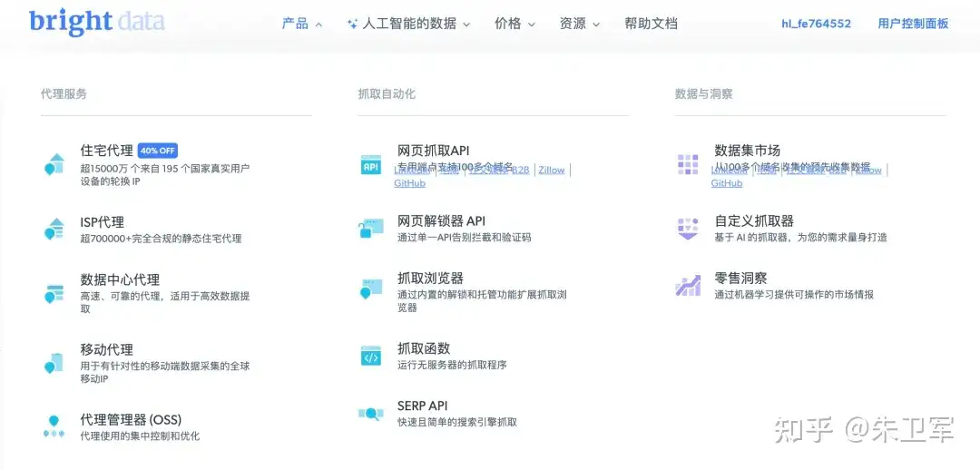Click the proxy manager (代理管理器) icon
The image size is (980, 470).
[54, 426]
